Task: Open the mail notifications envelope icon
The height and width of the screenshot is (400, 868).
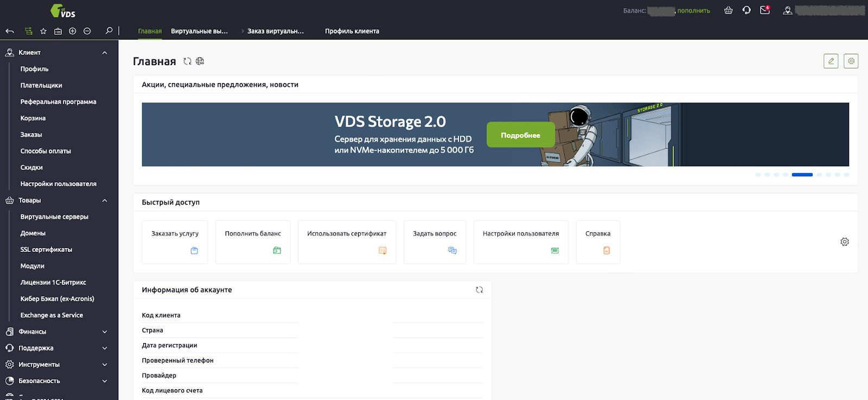Action: click(765, 10)
